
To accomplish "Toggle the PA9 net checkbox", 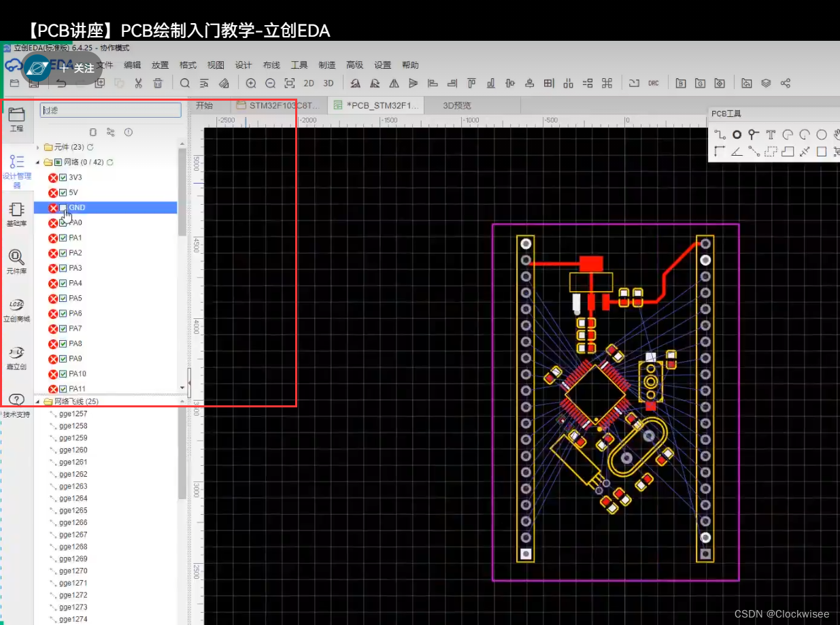I will click(63, 358).
